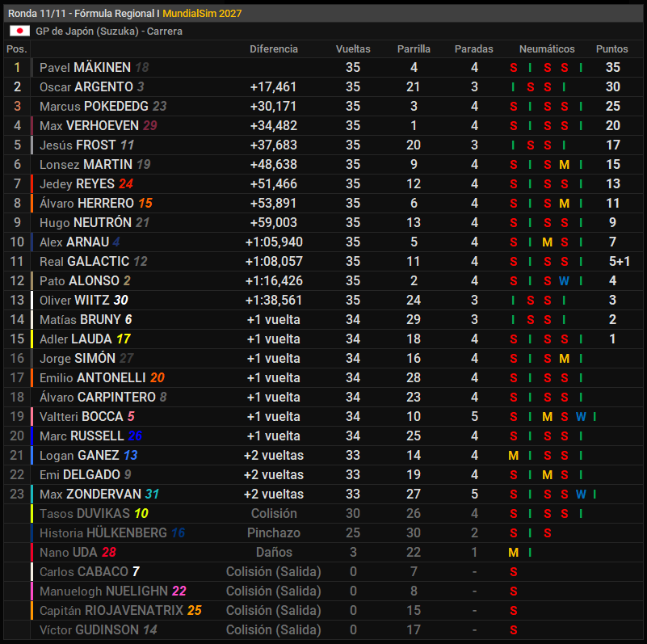Image resolution: width=647 pixels, height=644 pixels.
Task: Click driver name Víctor GUDINSON
Action: click(x=89, y=630)
